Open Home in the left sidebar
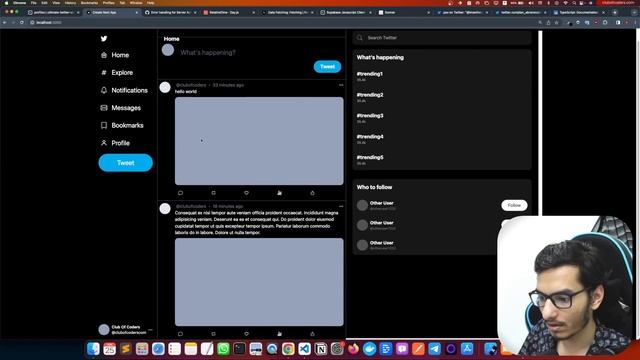This screenshot has height=360, width=640. (115, 55)
